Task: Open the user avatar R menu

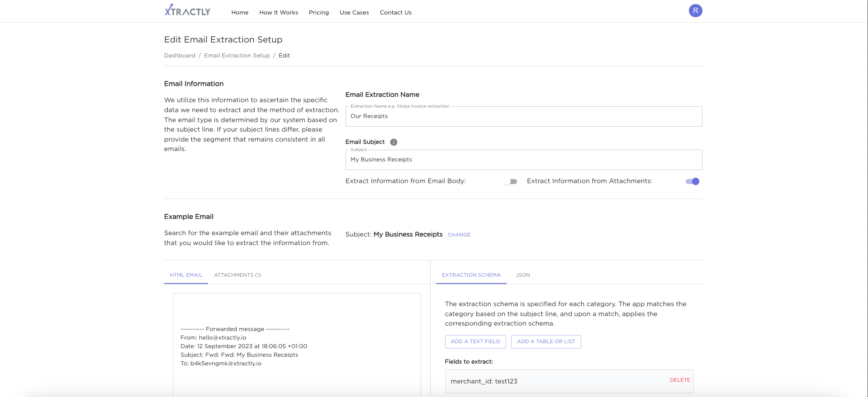Action: pos(695,11)
